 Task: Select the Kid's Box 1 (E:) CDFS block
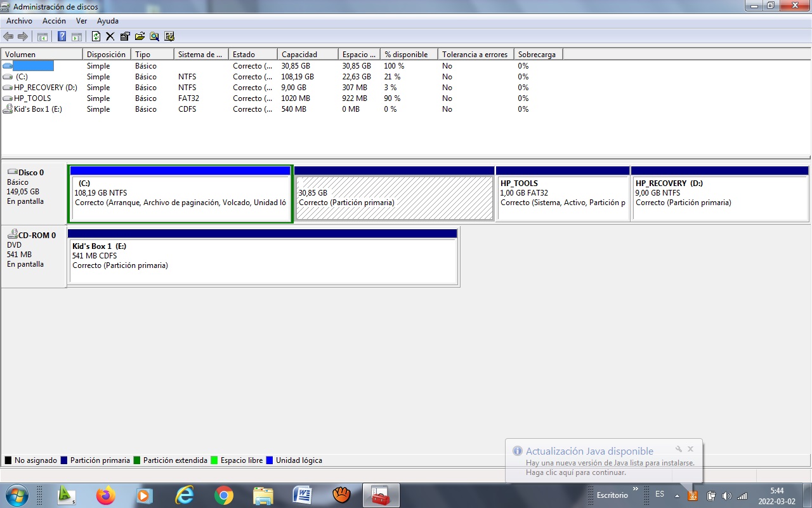pyautogui.click(x=263, y=257)
